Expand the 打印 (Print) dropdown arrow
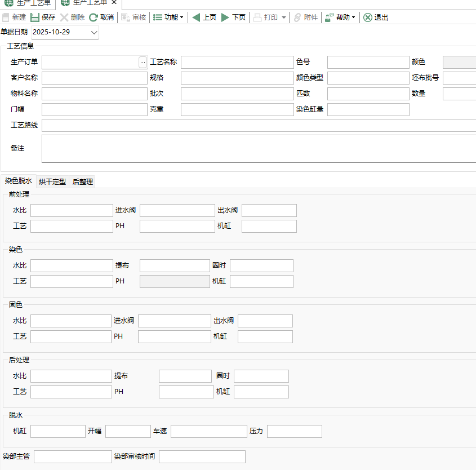Image resolution: width=476 pixels, height=470 pixels. (x=284, y=17)
